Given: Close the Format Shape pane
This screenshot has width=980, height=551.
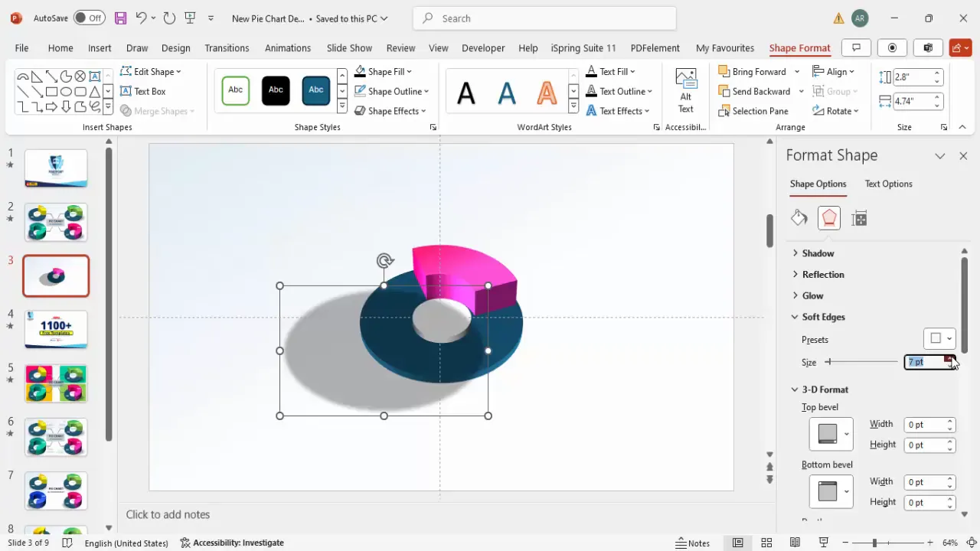Looking at the screenshot, I should point(963,155).
